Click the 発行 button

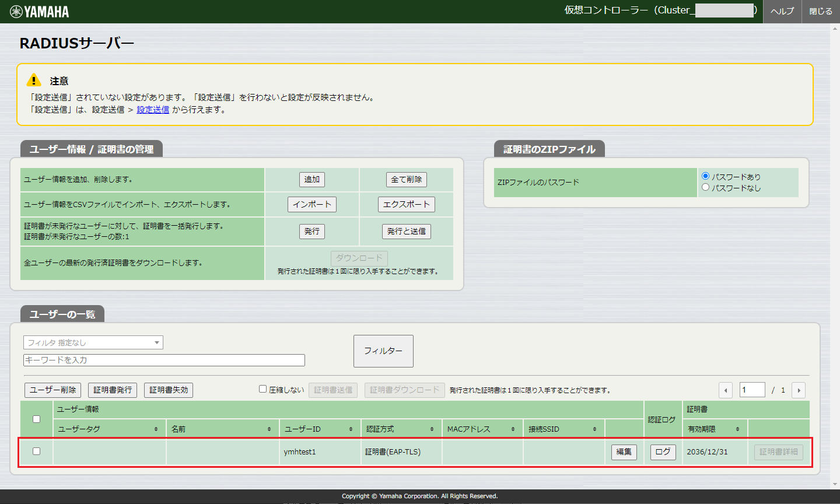coord(312,232)
